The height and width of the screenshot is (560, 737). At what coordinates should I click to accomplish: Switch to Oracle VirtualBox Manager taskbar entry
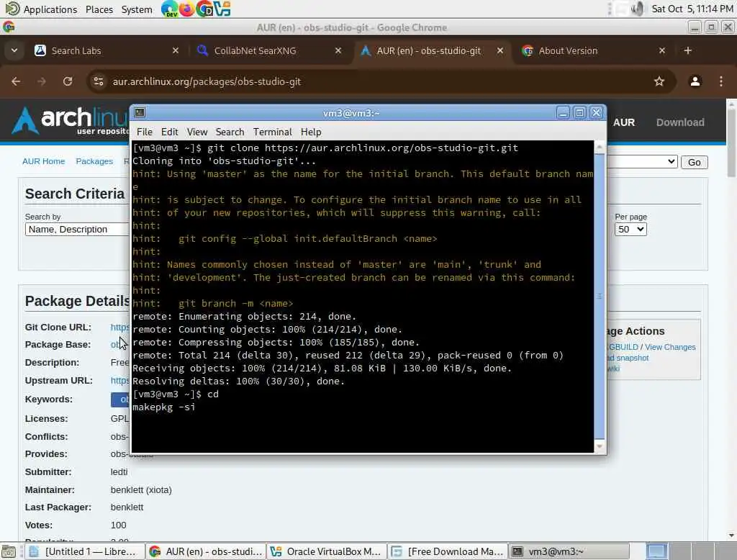click(x=327, y=551)
